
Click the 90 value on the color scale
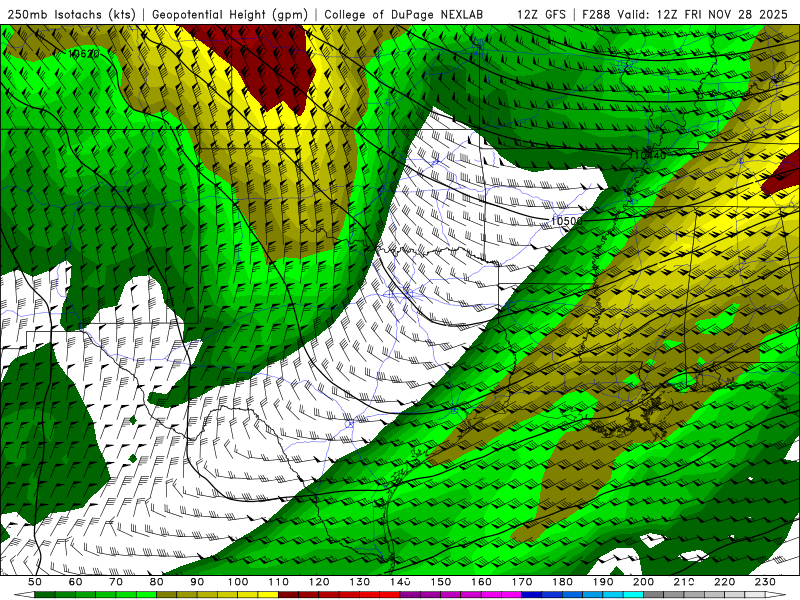click(197, 582)
